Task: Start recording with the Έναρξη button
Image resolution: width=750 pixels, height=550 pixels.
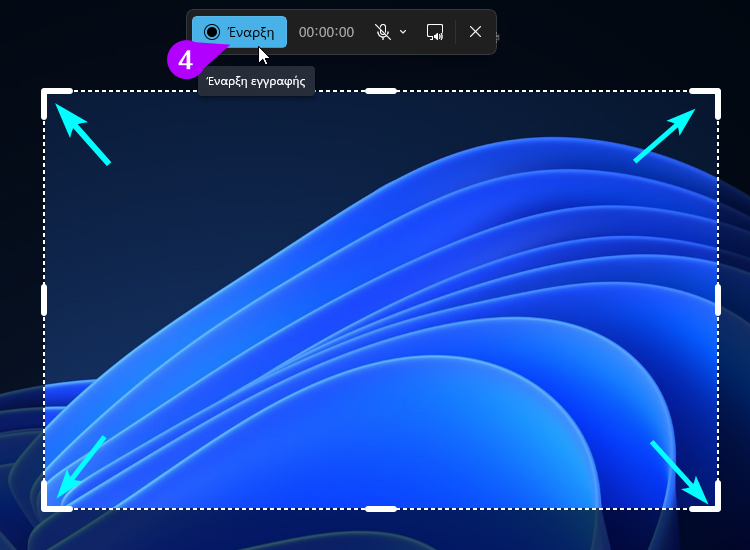Action: pyautogui.click(x=239, y=32)
